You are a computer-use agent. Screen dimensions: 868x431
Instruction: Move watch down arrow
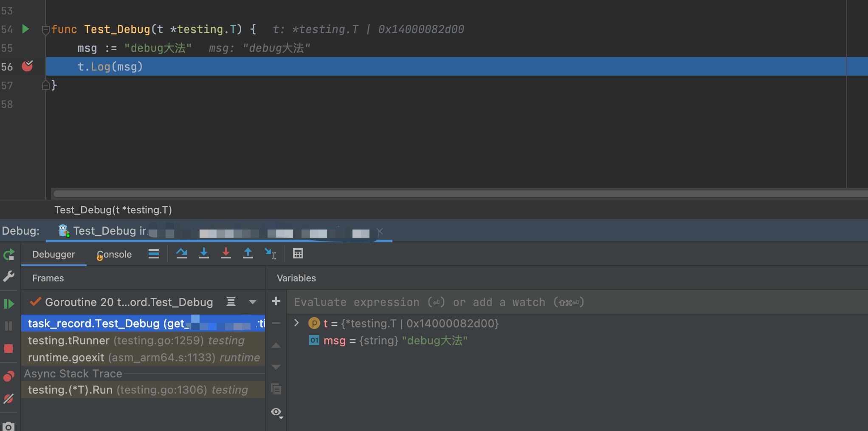276,367
